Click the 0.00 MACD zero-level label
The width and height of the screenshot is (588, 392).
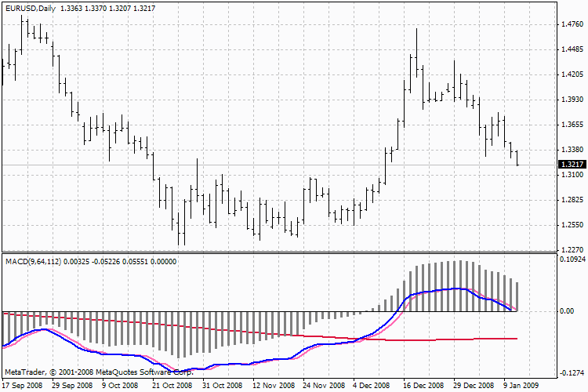[x=566, y=311]
